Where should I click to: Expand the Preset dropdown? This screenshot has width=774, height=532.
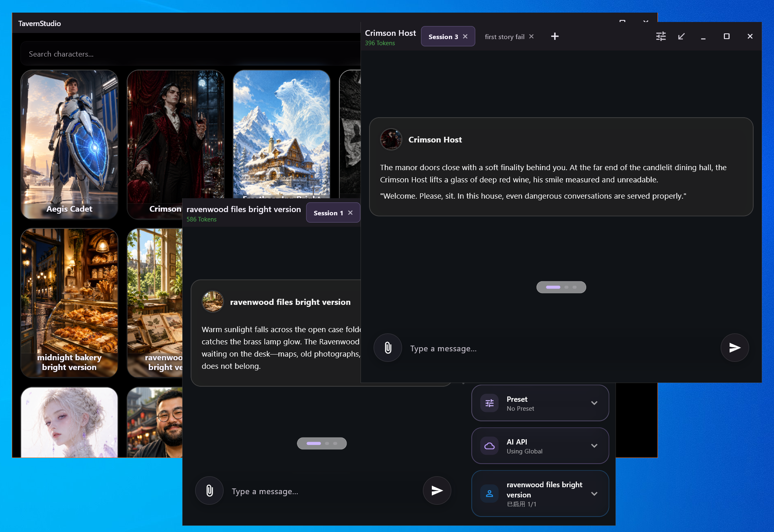pos(594,403)
